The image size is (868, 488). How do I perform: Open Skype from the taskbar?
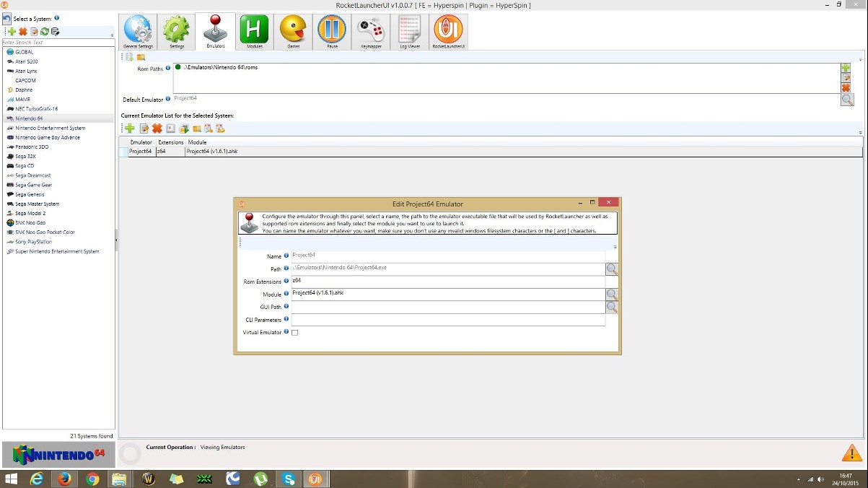pyautogui.click(x=289, y=479)
